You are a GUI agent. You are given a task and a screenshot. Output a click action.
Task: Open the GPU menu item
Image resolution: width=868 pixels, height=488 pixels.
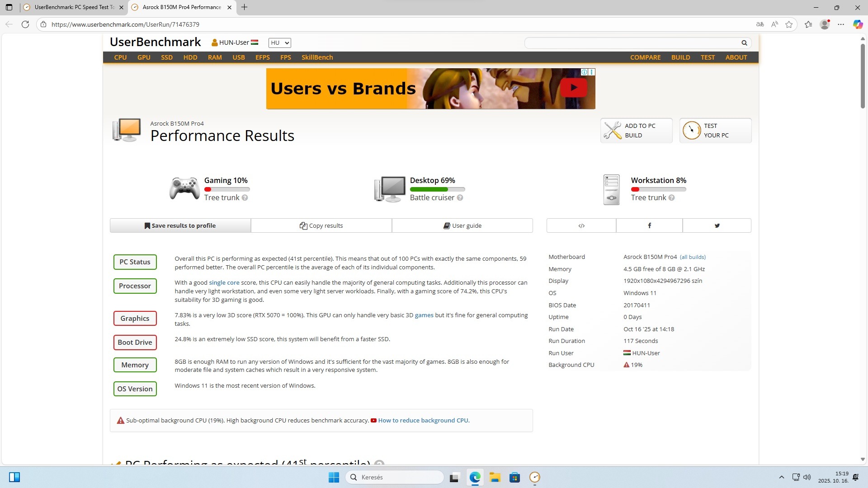click(x=144, y=57)
